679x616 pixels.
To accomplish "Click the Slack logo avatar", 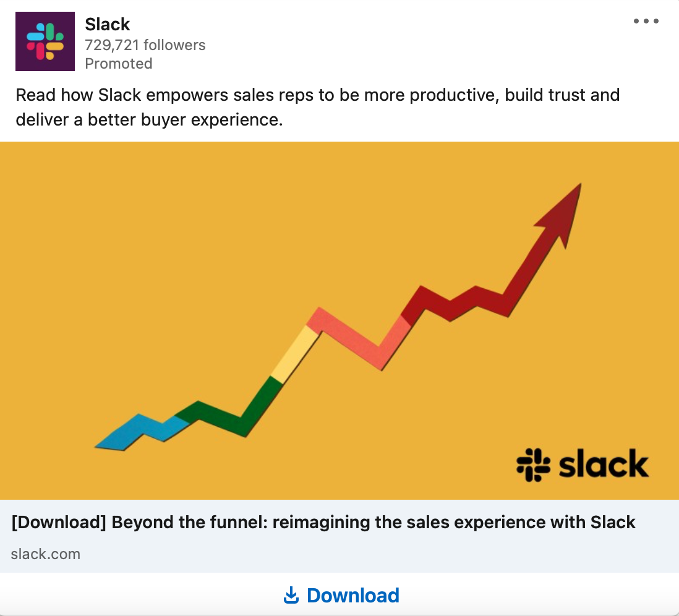I will pyautogui.click(x=45, y=41).
